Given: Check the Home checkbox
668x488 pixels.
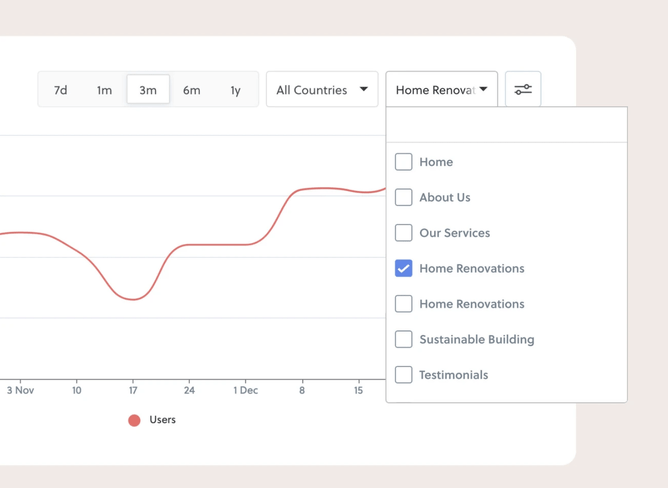Looking at the screenshot, I should [x=404, y=162].
